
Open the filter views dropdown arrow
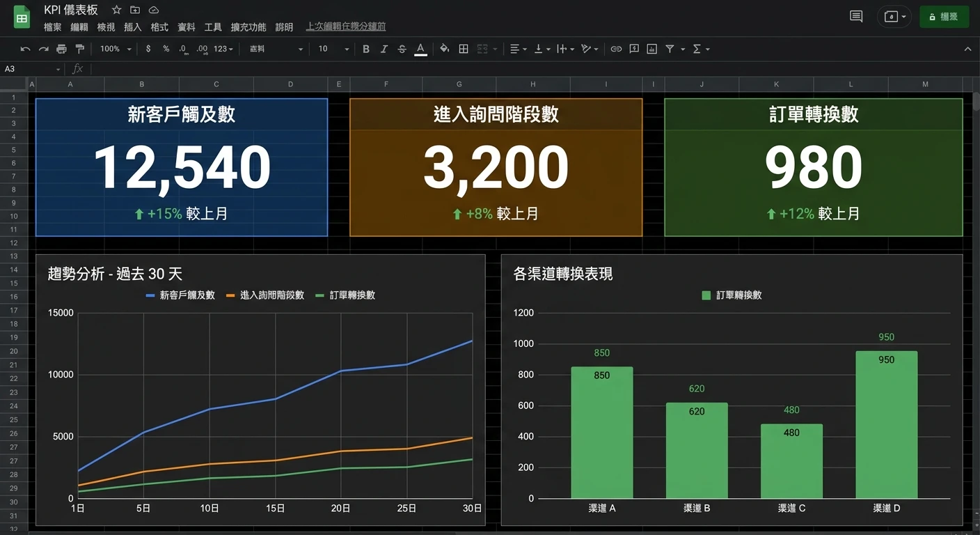pos(683,49)
